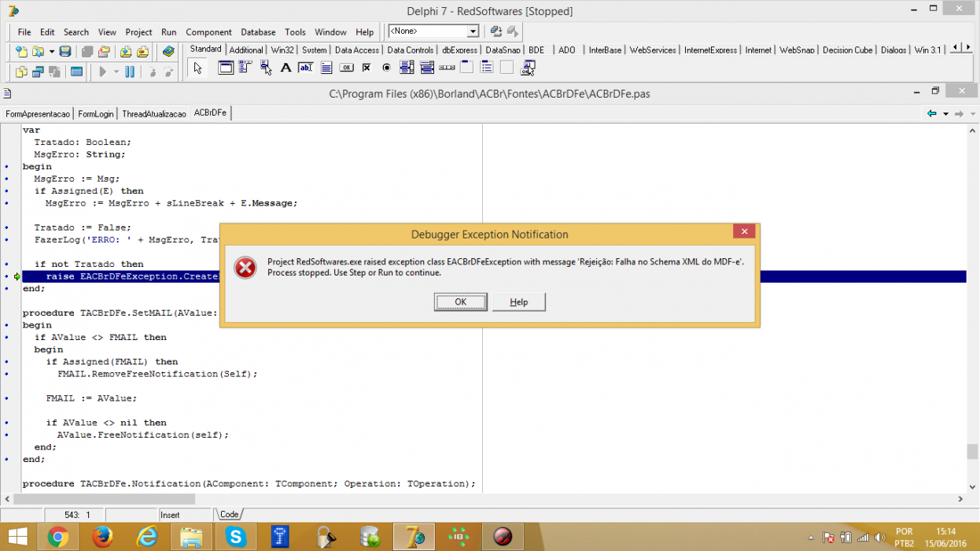
Task: Open the Project menu
Action: (x=138, y=32)
